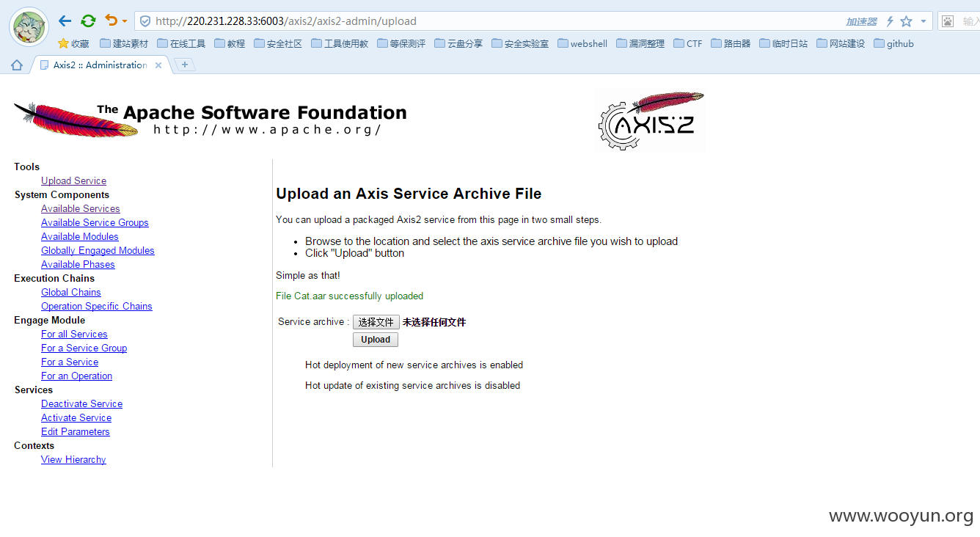The width and height of the screenshot is (980, 537).
Task: Open the 路由器 bookmark folder
Action: tap(731, 43)
